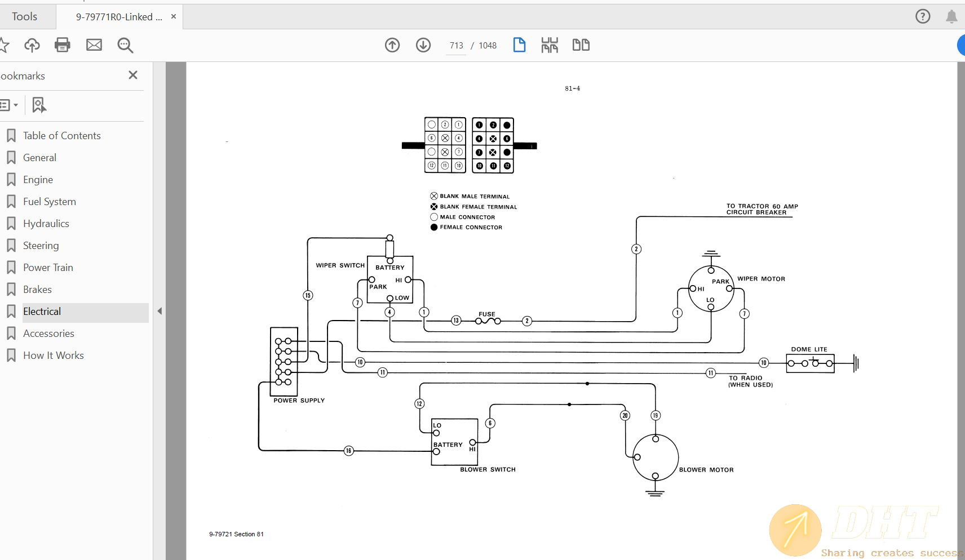
Task: Close the Bookmarks panel
Action: [133, 75]
